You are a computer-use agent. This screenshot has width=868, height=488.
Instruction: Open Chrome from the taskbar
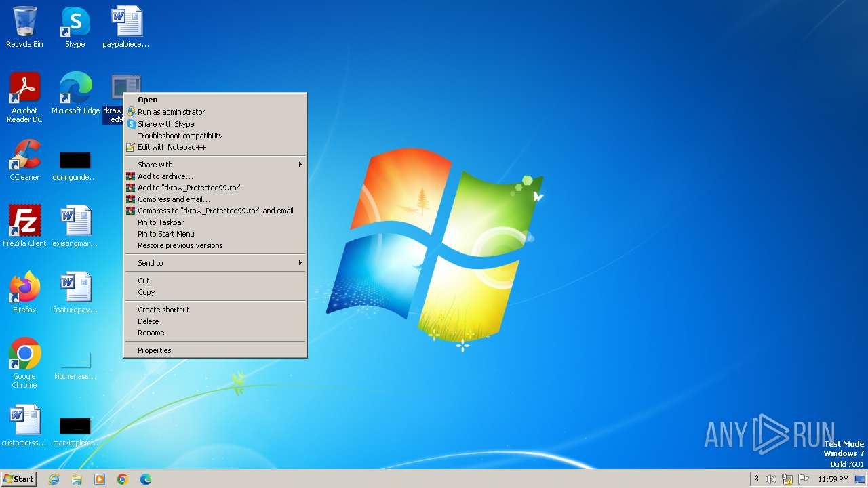coord(123,479)
